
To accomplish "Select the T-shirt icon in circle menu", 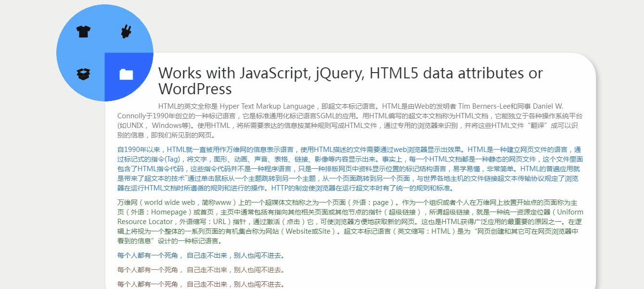I will (x=83, y=32).
